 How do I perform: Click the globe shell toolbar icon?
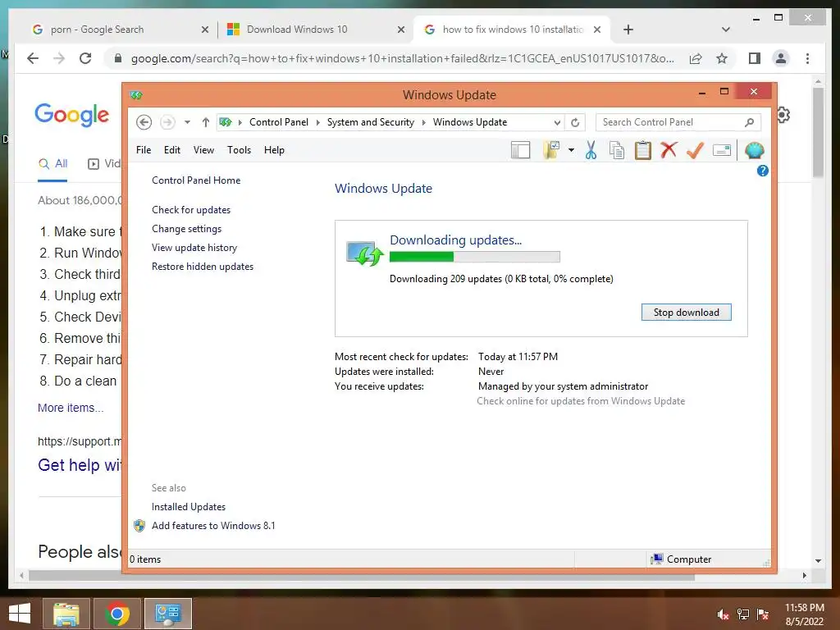pos(755,151)
